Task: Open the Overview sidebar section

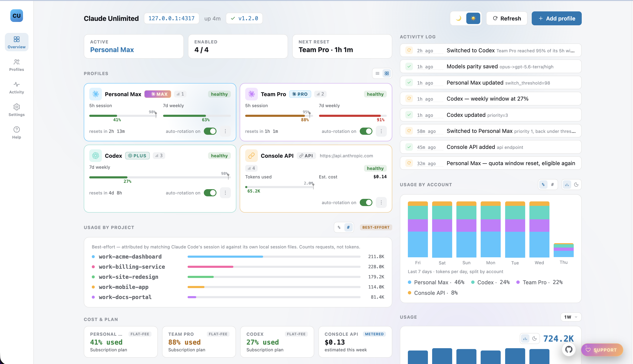Action: (x=16, y=42)
